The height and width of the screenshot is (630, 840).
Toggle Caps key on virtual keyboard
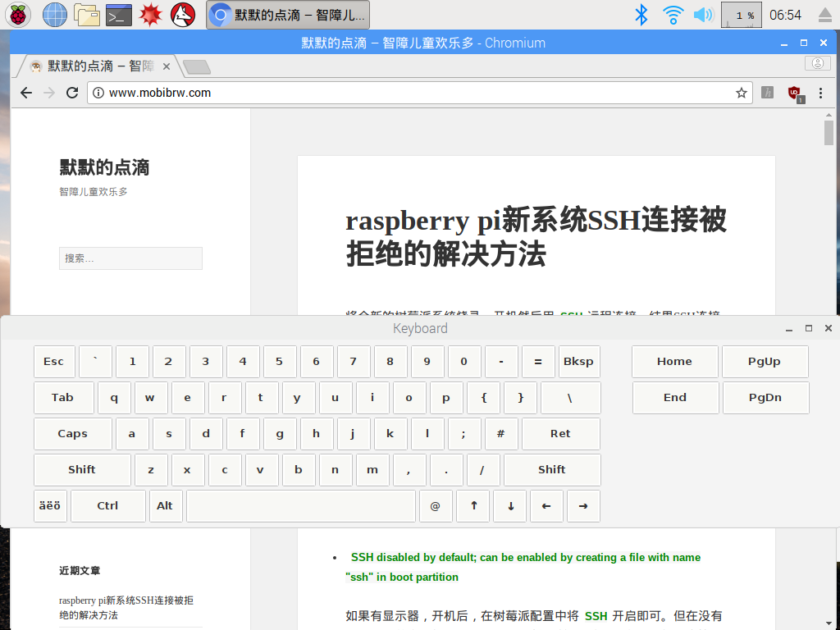72,434
